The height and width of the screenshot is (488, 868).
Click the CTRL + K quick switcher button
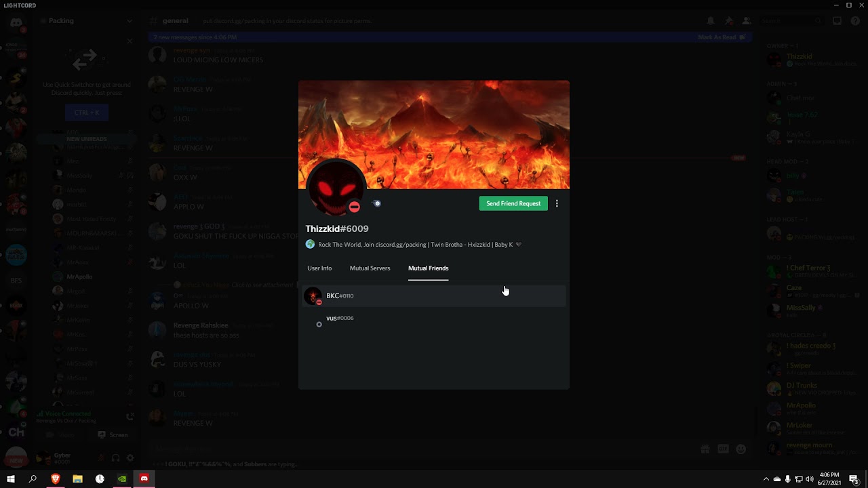click(x=87, y=113)
